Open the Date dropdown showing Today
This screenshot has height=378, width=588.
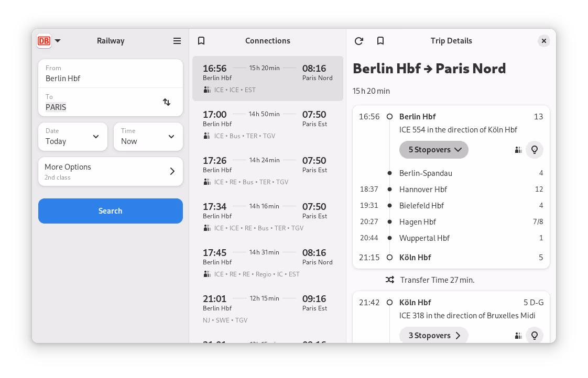click(x=73, y=137)
